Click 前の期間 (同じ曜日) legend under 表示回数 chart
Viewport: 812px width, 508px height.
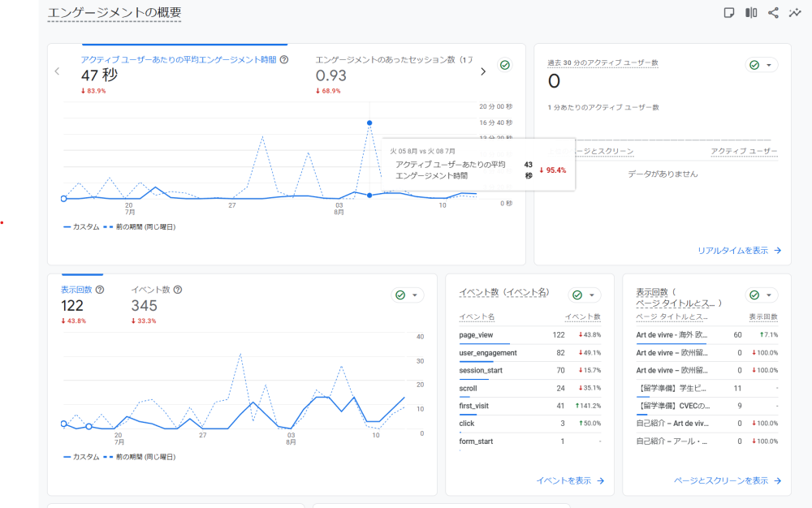coord(140,458)
